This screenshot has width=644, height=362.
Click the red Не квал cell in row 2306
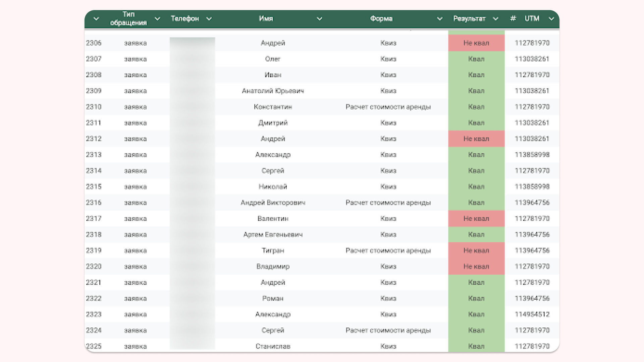(x=476, y=43)
